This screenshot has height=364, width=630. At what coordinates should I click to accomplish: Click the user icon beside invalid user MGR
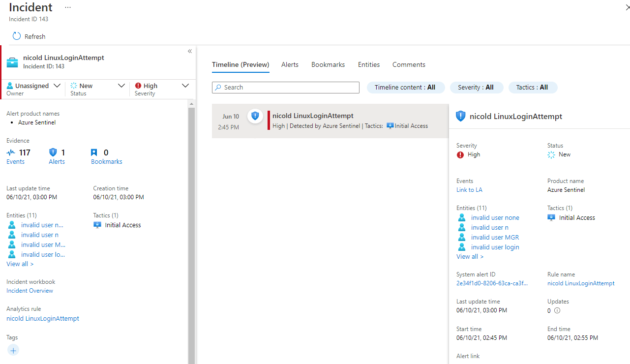pos(462,237)
